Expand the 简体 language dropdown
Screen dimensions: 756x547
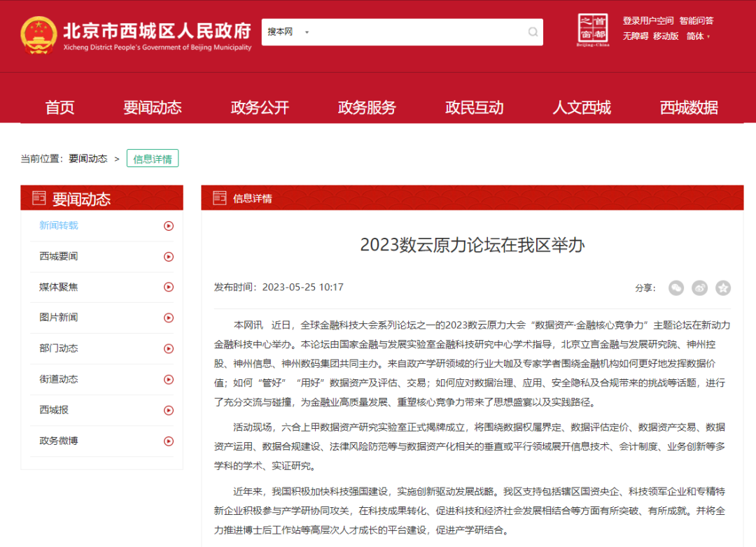pos(698,36)
